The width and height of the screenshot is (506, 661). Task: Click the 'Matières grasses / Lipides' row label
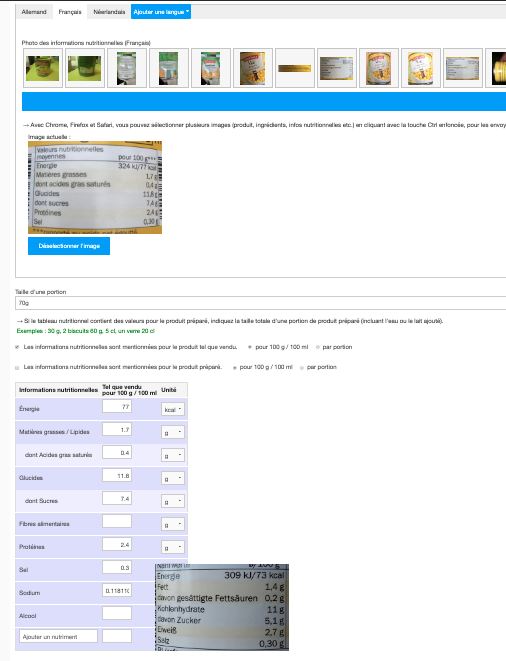click(54, 432)
